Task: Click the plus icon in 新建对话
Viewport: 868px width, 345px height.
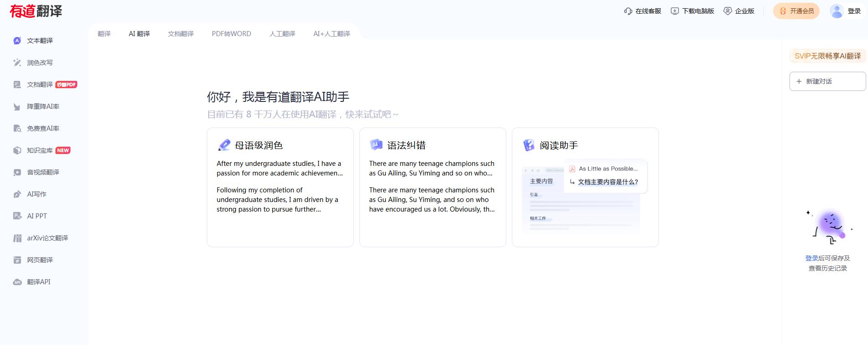Action: click(x=799, y=81)
